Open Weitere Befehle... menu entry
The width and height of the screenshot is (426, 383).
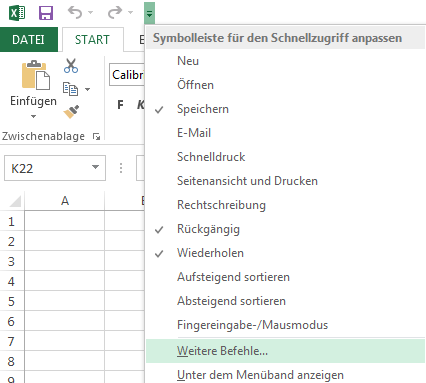pos(286,351)
